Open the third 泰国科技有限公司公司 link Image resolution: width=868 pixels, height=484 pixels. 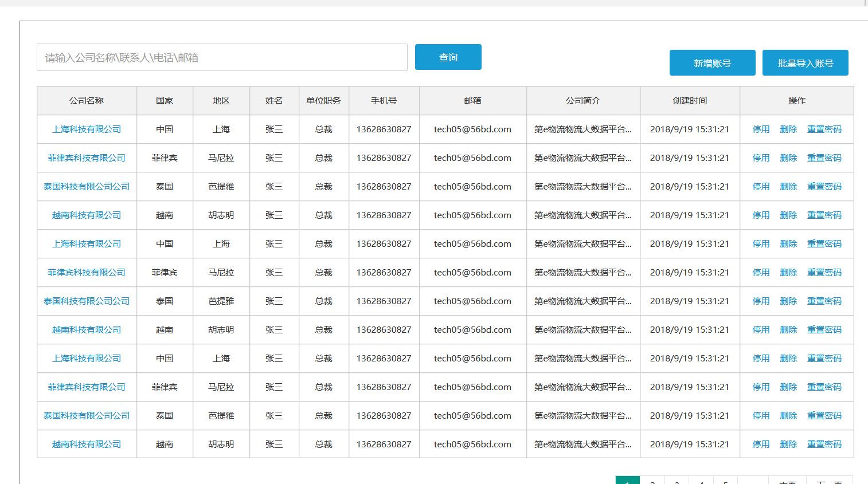[87, 416]
